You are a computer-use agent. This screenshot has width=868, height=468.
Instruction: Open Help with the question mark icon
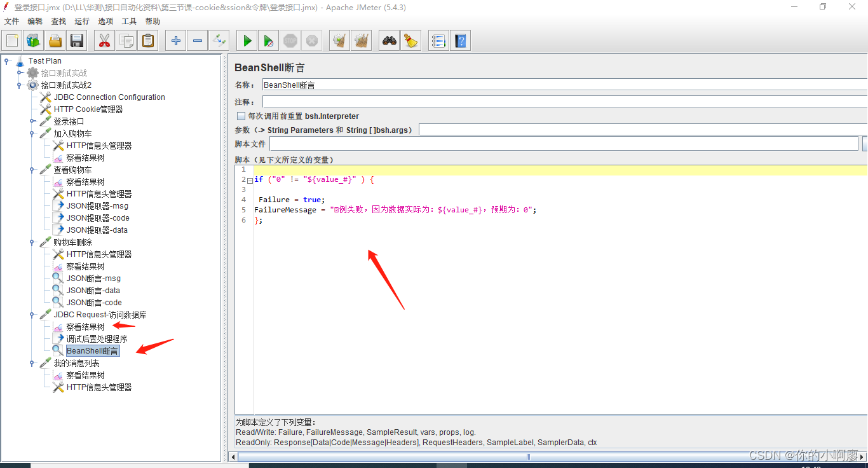pyautogui.click(x=460, y=41)
